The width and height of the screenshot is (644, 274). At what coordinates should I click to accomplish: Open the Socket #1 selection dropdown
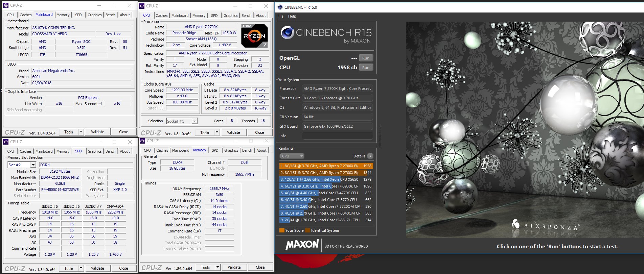pos(194,121)
